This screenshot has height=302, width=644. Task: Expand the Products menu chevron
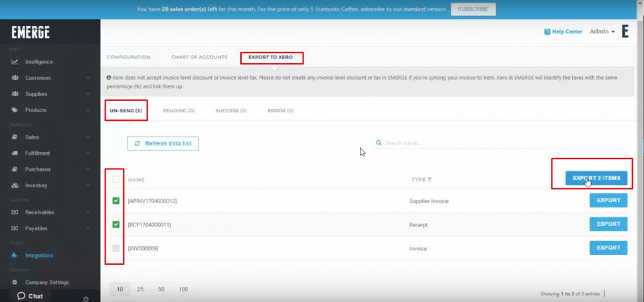(x=88, y=110)
